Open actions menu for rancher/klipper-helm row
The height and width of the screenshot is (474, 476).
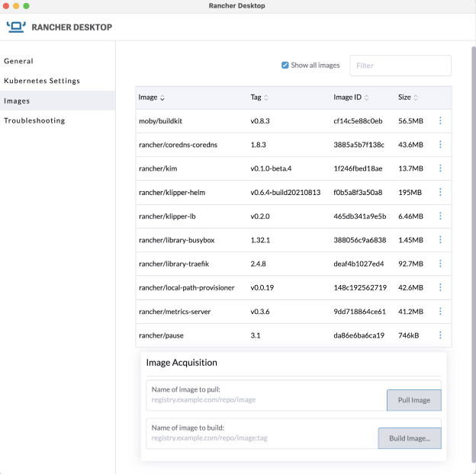[440, 192]
